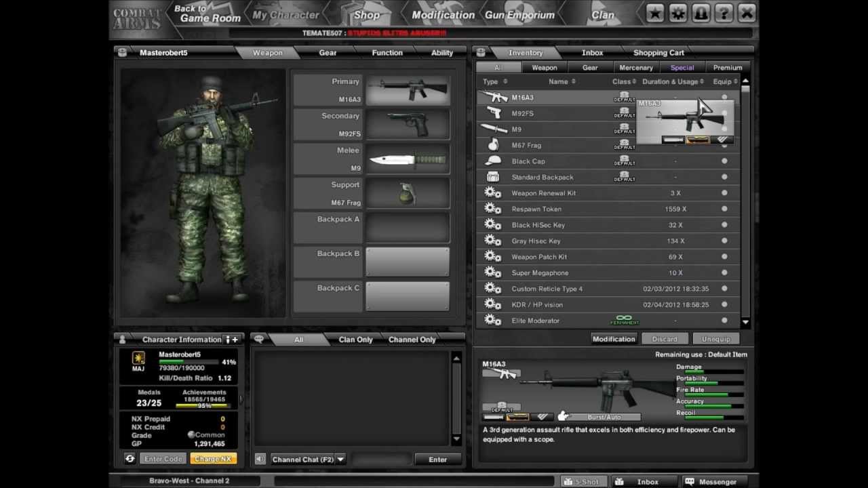Click Back to Game Room
Screen dimensions: 868x488
click(x=207, y=14)
